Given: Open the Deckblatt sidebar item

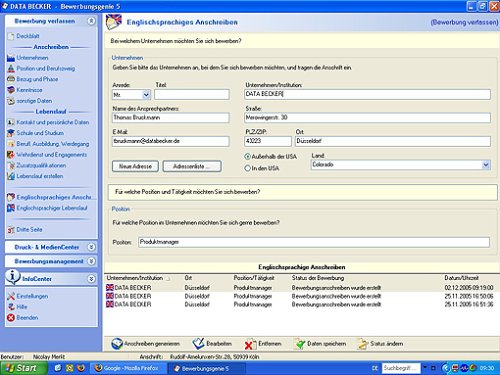Looking at the screenshot, I should point(23,36).
